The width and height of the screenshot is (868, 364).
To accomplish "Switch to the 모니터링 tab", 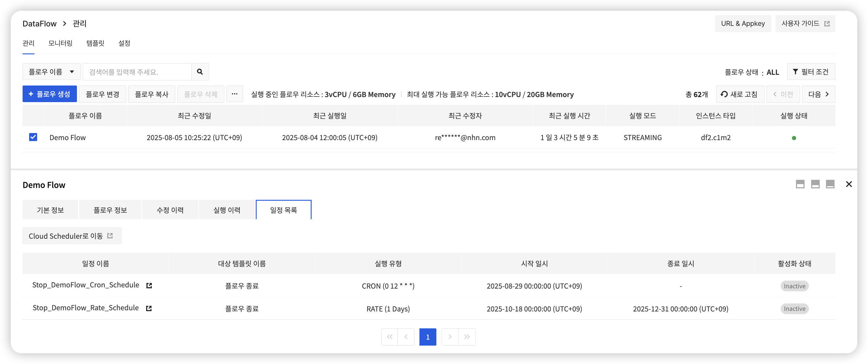I will (60, 43).
